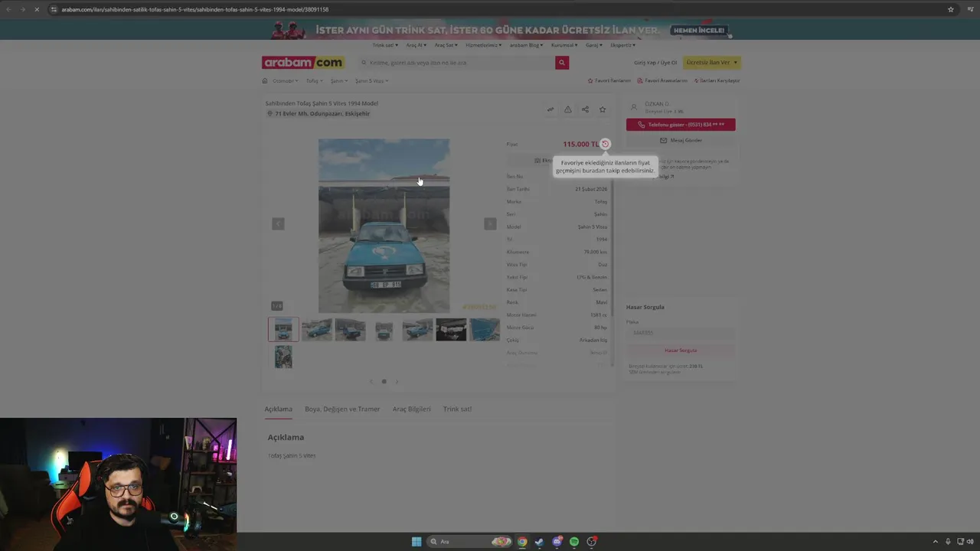Show hidden system tray icons chevron
980x551 pixels.
[x=935, y=542]
